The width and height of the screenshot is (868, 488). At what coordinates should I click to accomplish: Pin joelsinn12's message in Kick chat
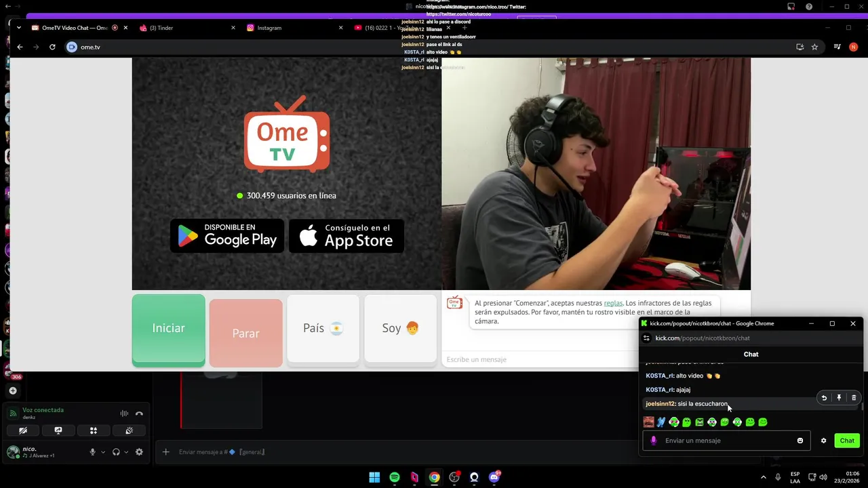pyautogui.click(x=839, y=398)
